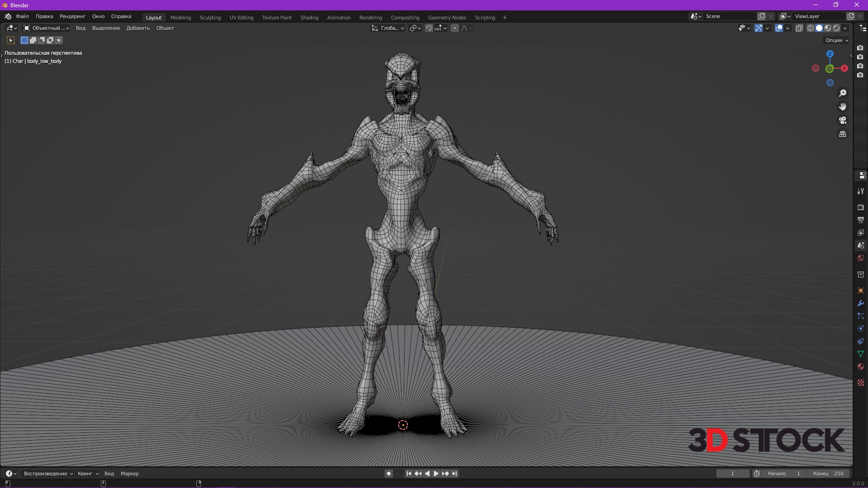
Task: Open the Modifier properties wrench tab
Action: pos(860,303)
